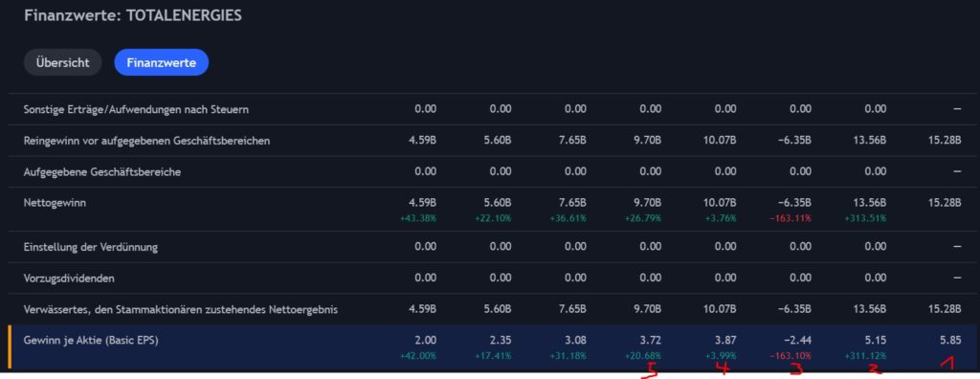Image resolution: width=980 pixels, height=379 pixels.
Task: Click the EPS value 2.00
Action: [x=426, y=340]
